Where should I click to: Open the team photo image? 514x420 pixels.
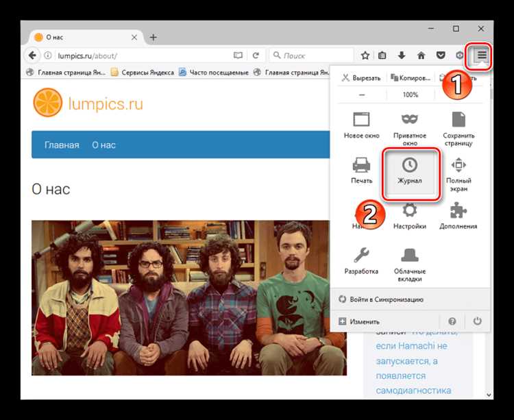coord(189,298)
